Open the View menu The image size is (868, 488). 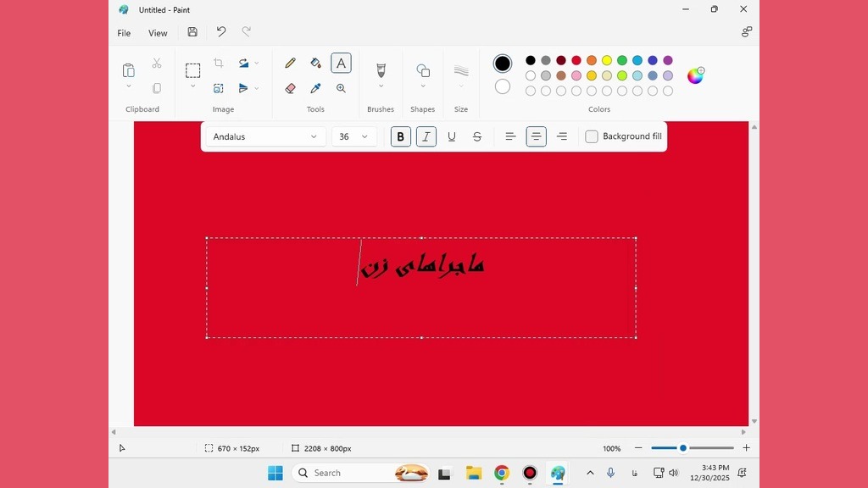(x=158, y=33)
